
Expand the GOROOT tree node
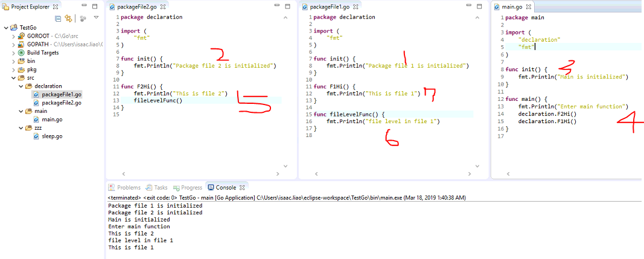13,36
